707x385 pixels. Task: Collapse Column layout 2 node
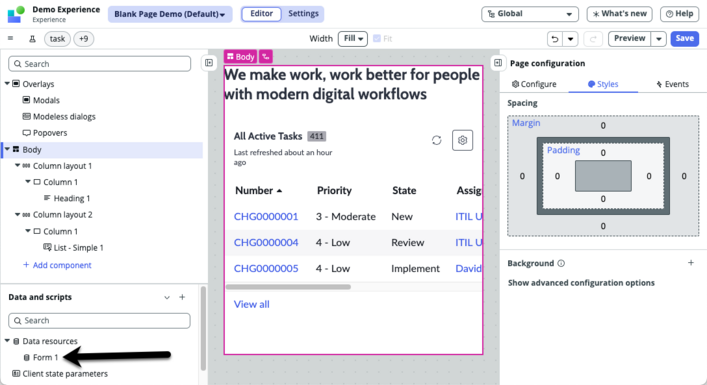pyautogui.click(x=18, y=215)
